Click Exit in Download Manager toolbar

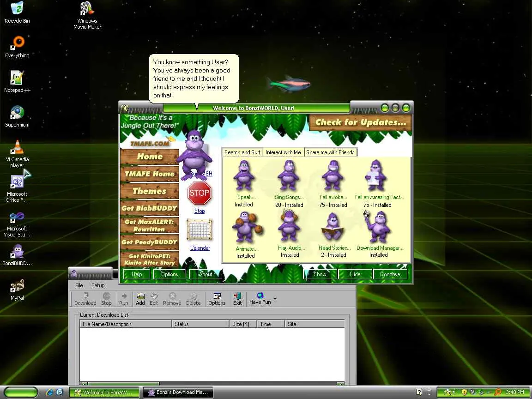click(x=237, y=299)
